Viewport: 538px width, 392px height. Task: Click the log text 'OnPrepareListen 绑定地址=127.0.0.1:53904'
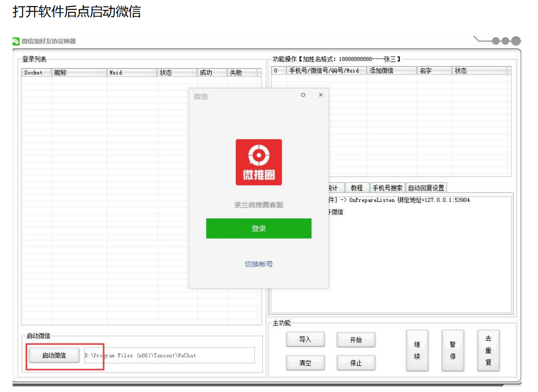(x=409, y=200)
